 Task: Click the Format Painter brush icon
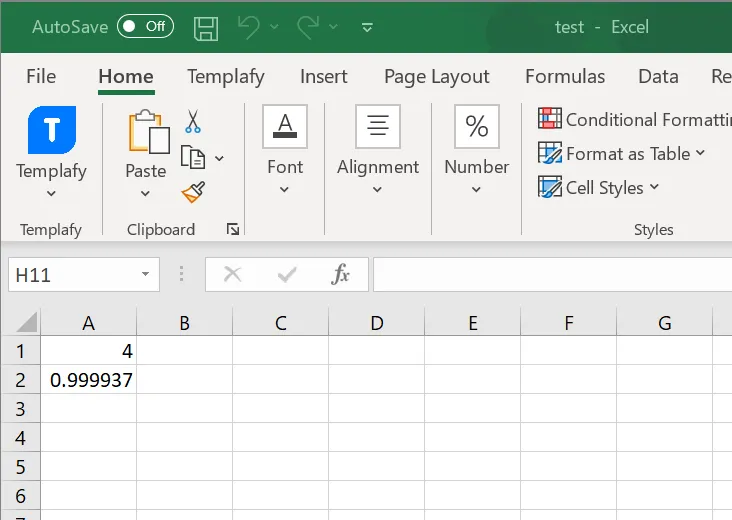pos(193,190)
